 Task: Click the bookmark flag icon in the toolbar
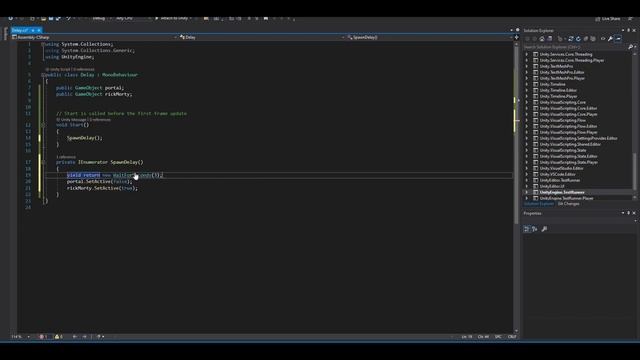(266, 18)
